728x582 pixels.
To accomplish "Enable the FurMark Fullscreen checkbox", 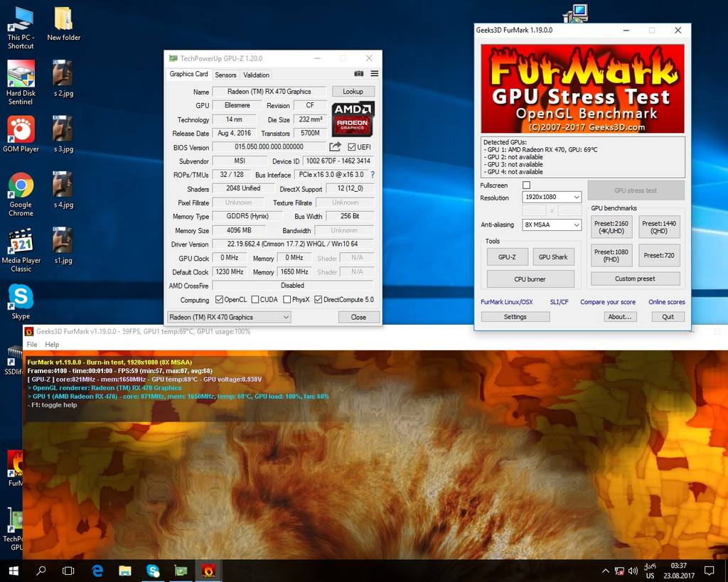I will tap(526, 185).
